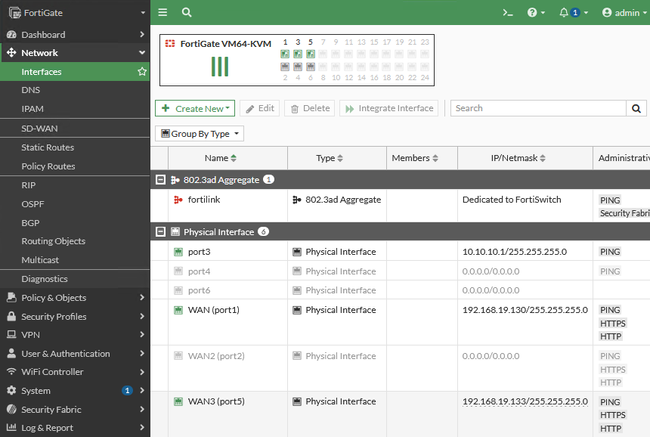Open the admin user menu

pyautogui.click(x=620, y=13)
